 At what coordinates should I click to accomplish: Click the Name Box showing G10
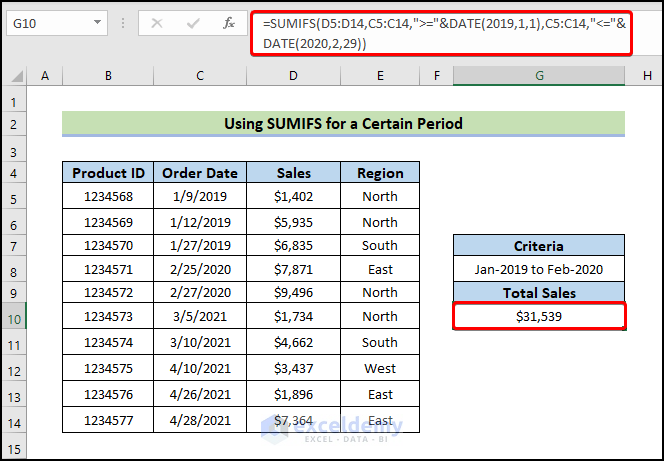click(45, 22)
